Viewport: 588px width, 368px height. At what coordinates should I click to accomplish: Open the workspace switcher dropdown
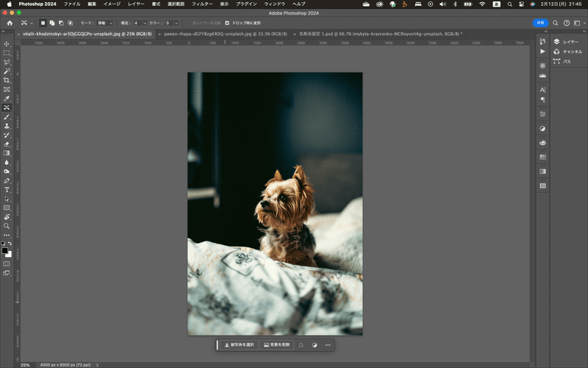coord(579,23)
